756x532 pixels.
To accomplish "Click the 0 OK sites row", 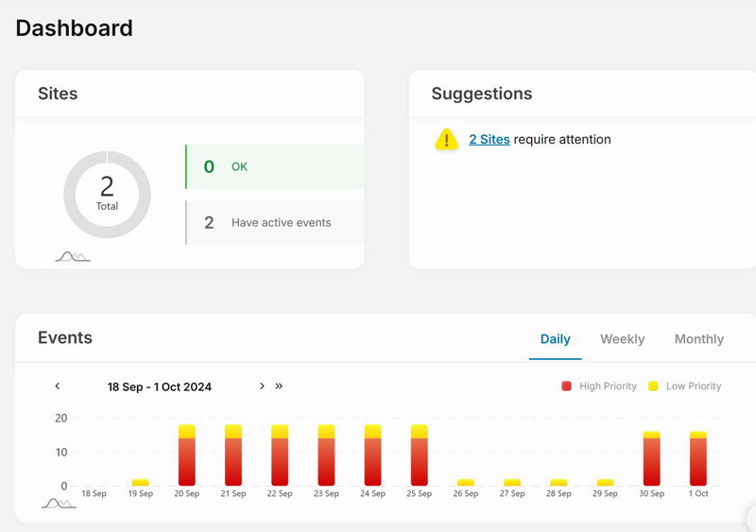I will coord(274,166).
